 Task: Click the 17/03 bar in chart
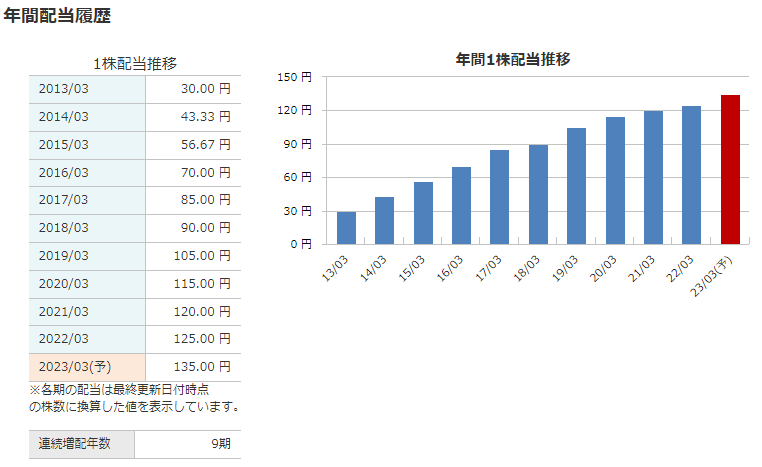(x=500, y=197)
